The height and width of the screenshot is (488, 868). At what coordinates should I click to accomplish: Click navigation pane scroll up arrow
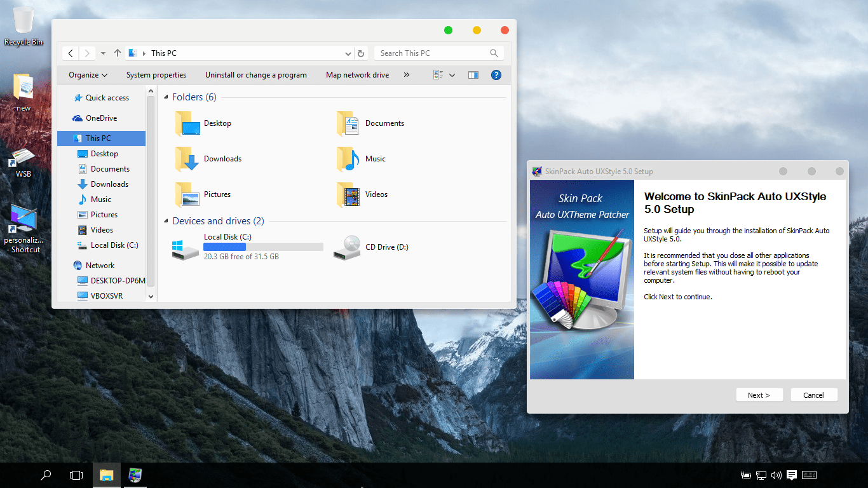click(151, 92)
